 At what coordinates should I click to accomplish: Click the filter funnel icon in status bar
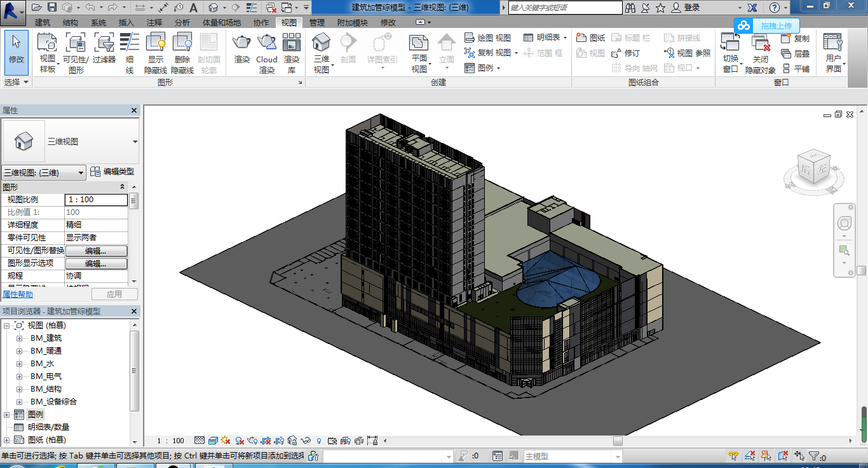tap(814, 456)
